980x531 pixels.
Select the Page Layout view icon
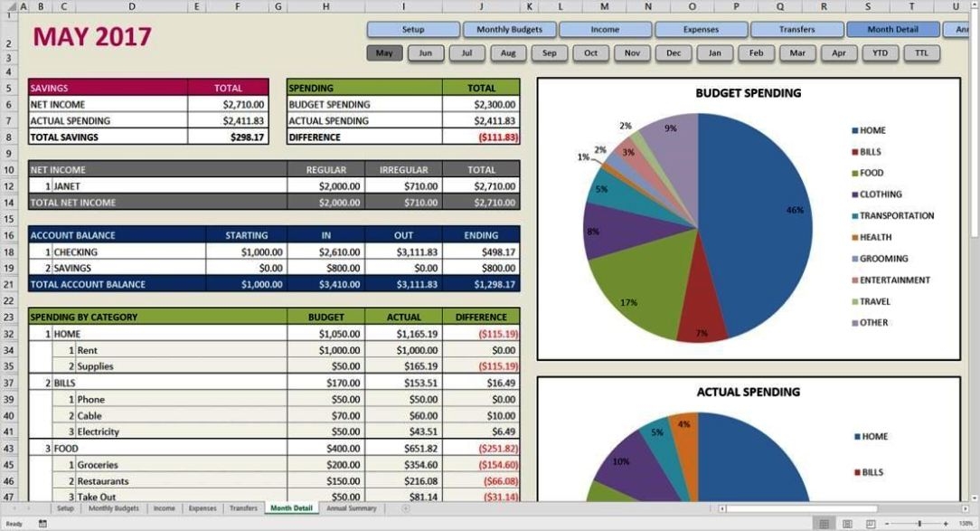848,523
